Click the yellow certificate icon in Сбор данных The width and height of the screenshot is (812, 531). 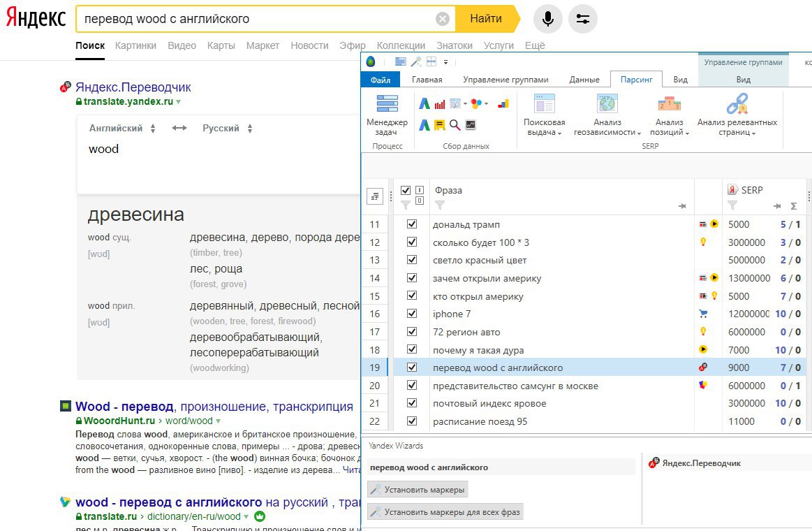(x=440, y=125)
